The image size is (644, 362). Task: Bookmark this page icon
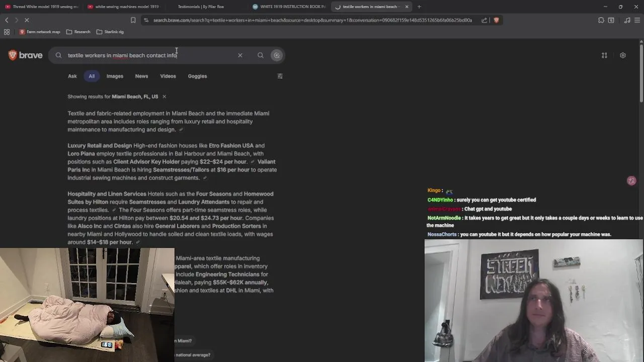133,20
